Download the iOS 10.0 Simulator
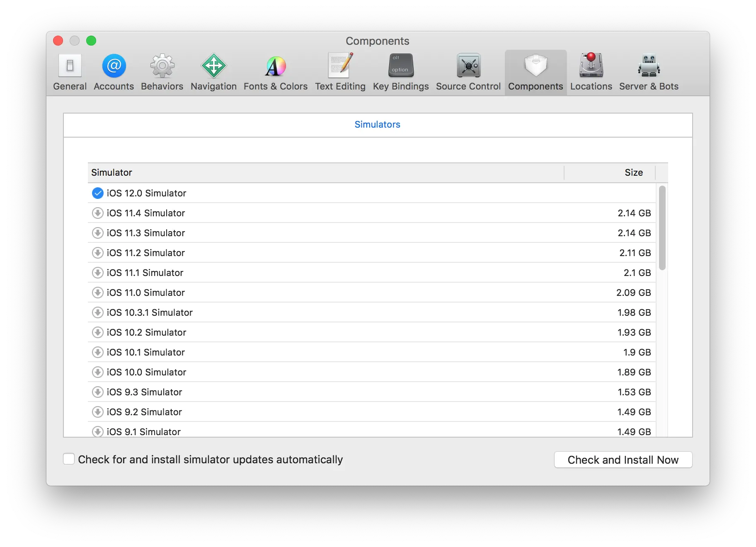Screen dimensions: 756x547 point(97,372)
